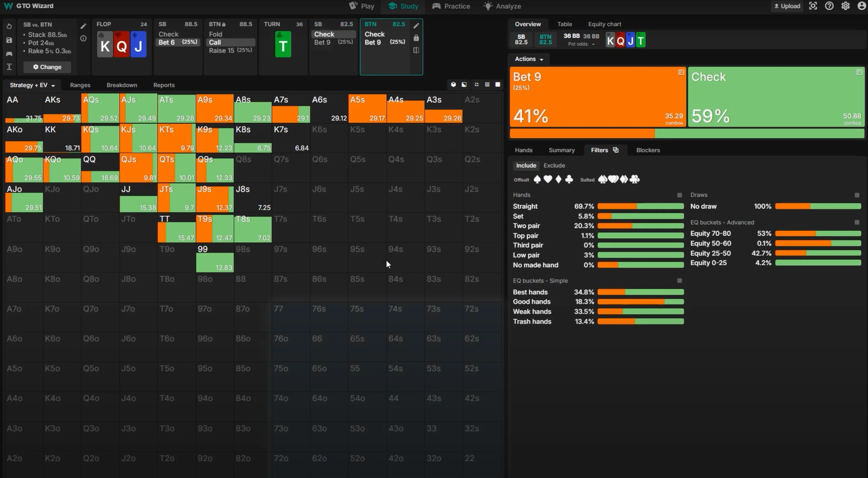868x478 pixels.
Task: Open the help question mark icon
Action: tap(829, 6)
